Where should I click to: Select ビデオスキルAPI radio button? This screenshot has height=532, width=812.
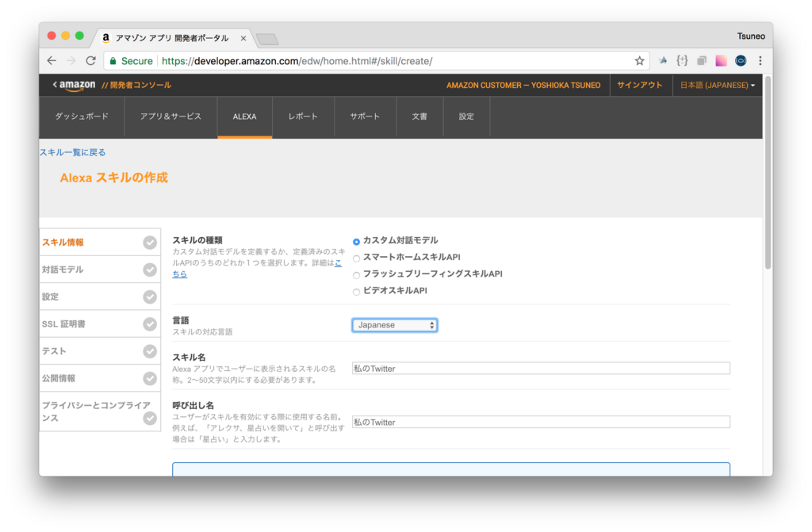click(356, 292)
